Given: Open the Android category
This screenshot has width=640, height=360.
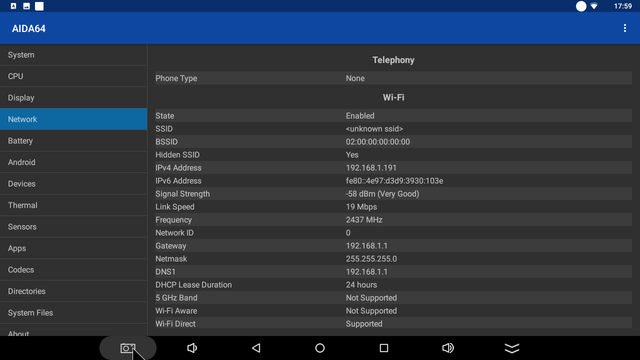Looking at the screenshot, I should click(x=73, y=162).
